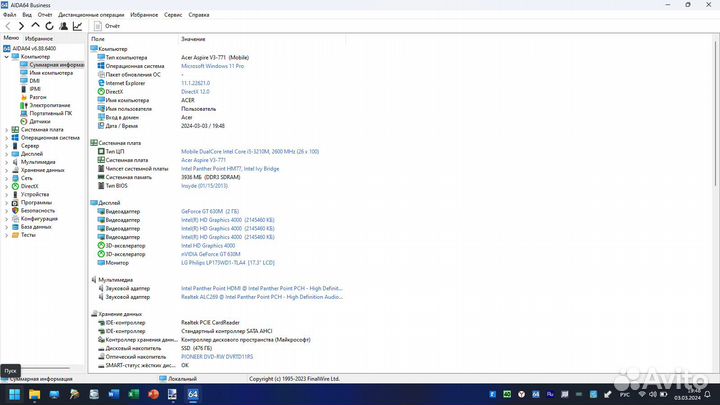
Task: Select the SMART-статус жёстких дисков row
Action: pos(139,366)
